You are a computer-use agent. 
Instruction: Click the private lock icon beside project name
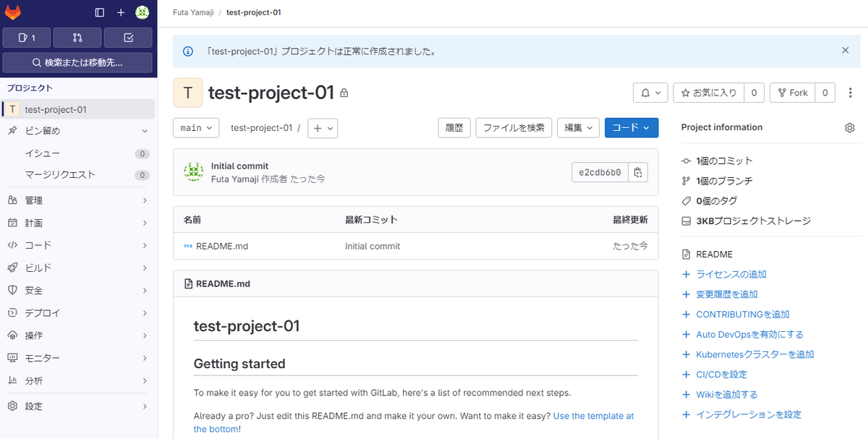pyautogui.click(x=344, y=93)
